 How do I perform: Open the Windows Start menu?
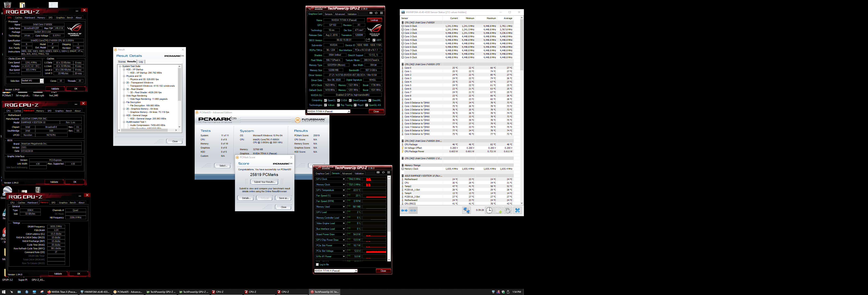pos(4,292)
